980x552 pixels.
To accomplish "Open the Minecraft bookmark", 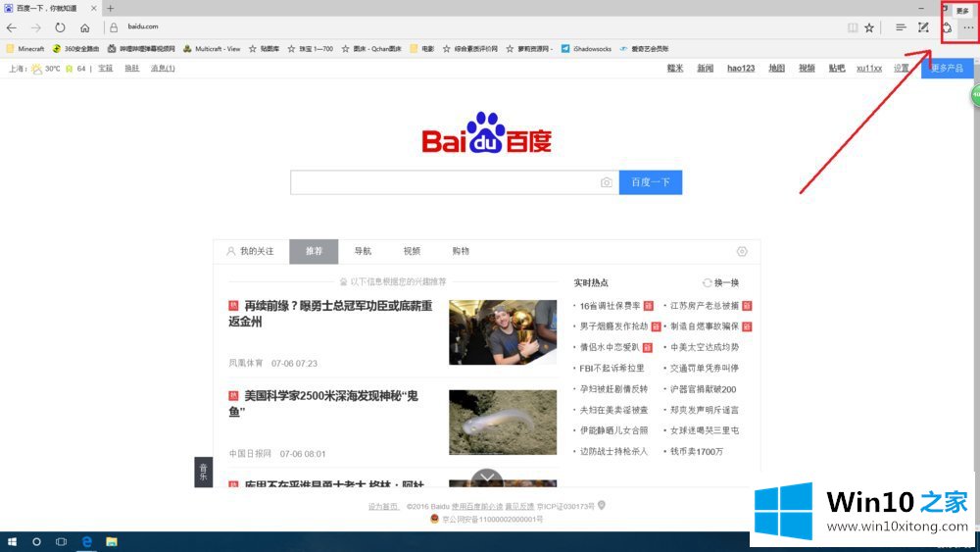I will (x=25, y=49).
